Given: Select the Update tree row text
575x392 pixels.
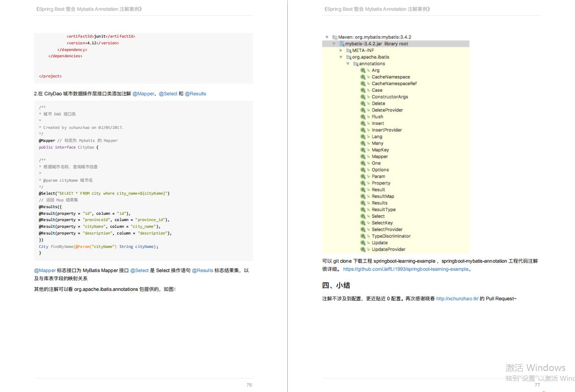Looking at the screenshot, I should [x=379, y=243].
